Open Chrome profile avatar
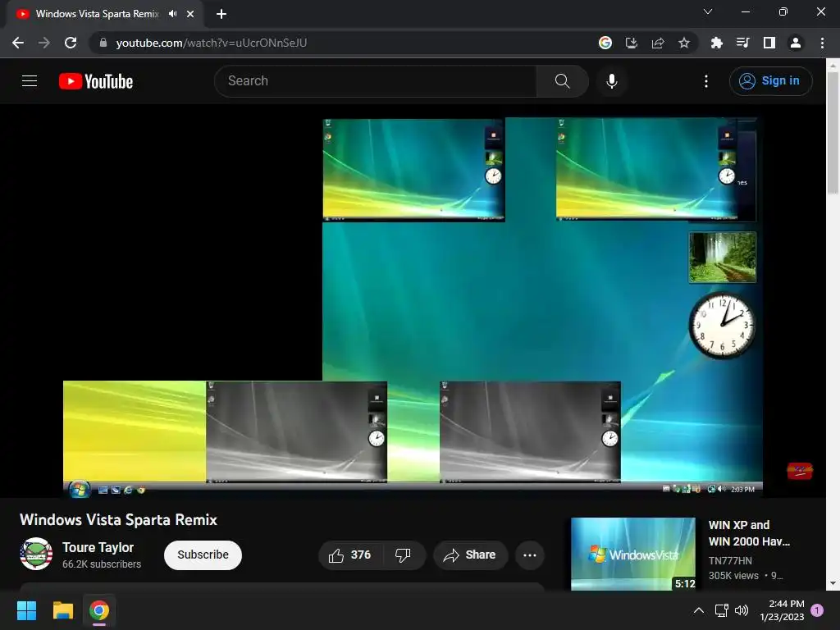 tap(796, 43)
